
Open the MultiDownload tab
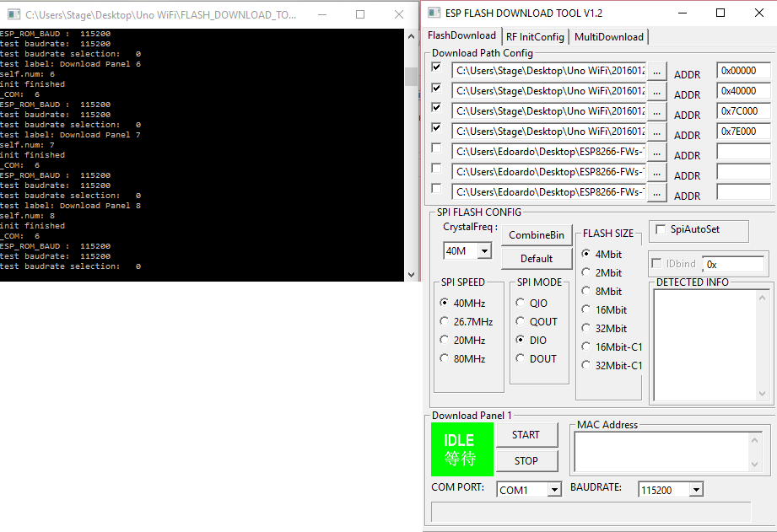(608, 37)
